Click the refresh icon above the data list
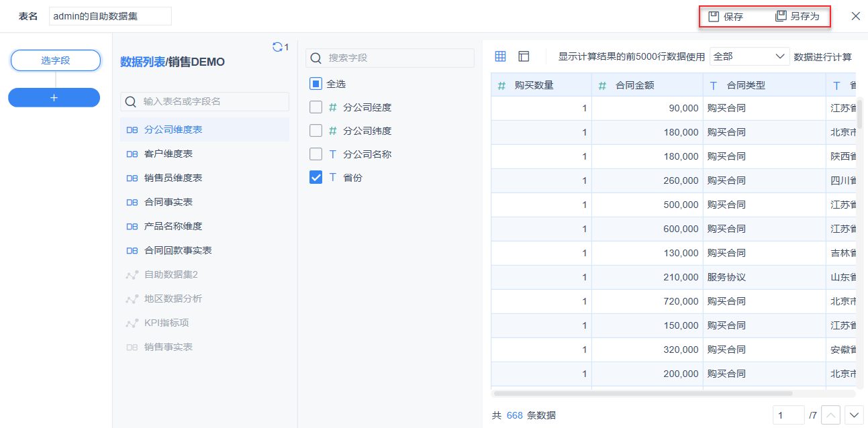Screen dimensions: 868x428 pyautogui.click(x=277, y=47)
